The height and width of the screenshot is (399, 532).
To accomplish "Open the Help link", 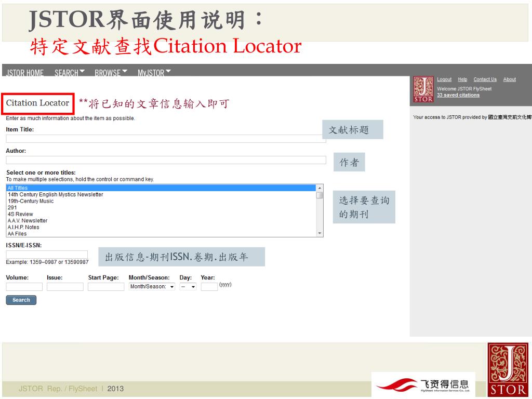I will (x=462, y=79).
